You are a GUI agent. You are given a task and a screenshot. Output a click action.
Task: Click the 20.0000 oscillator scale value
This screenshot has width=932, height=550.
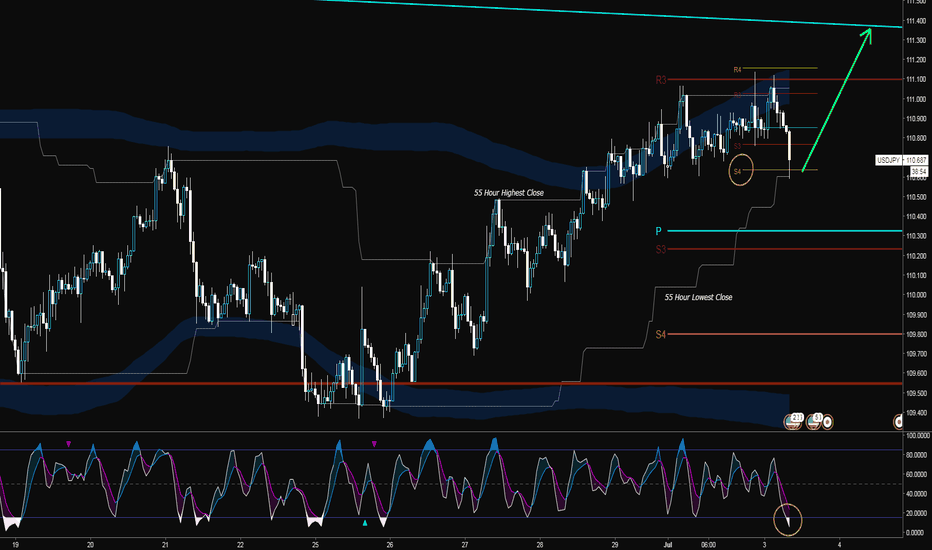916,514
